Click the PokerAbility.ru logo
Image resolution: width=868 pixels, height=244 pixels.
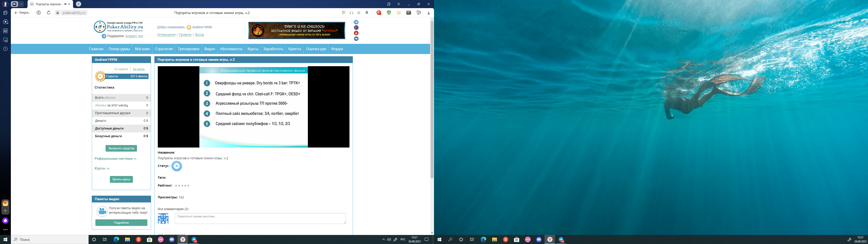point(118,27)
